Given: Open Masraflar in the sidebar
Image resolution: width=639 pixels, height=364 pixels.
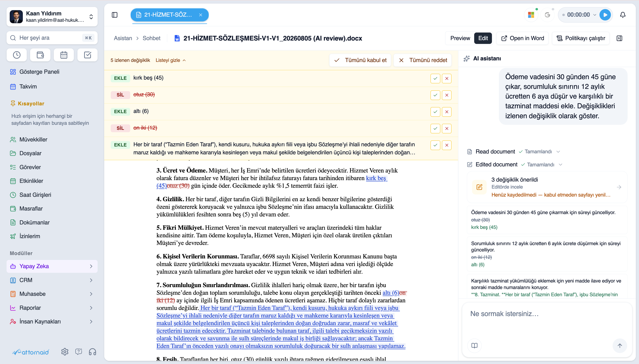Looking at the screenshot, I should pyautogui.click(x=52, y=209).
